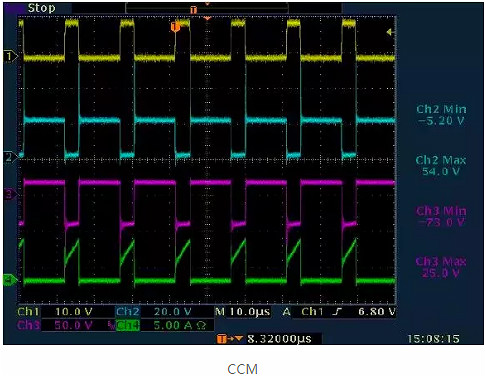Click the M 10.0µs timebase readout
The image size is (486, 376).
[243, 312]
